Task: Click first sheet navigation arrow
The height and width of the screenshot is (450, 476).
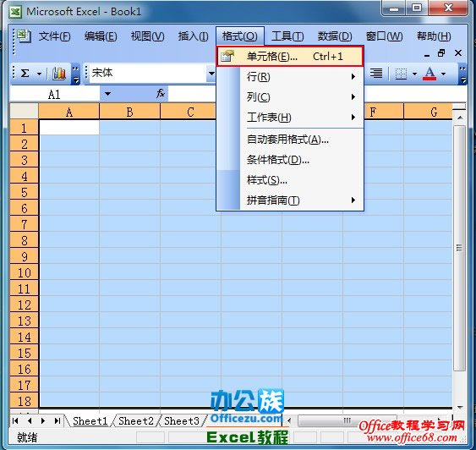Action: point(15,420)
